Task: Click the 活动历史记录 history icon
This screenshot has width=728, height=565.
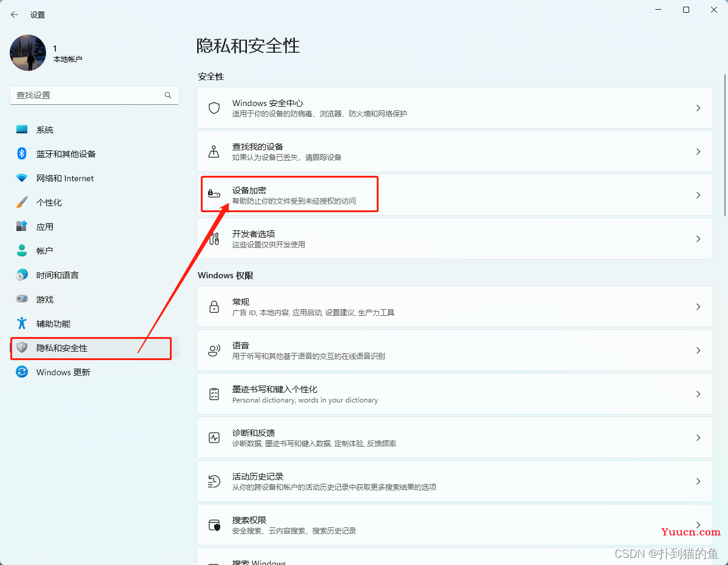Action: [x=214, y=481]
